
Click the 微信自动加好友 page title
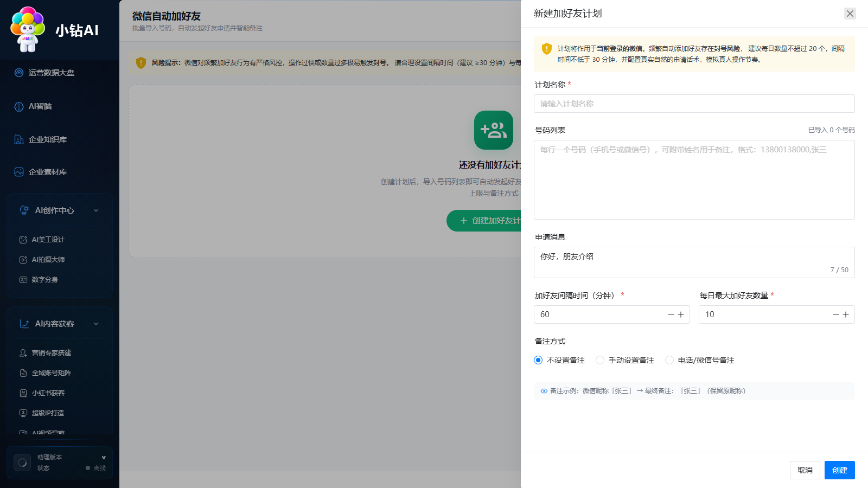(x=167, y=16)
